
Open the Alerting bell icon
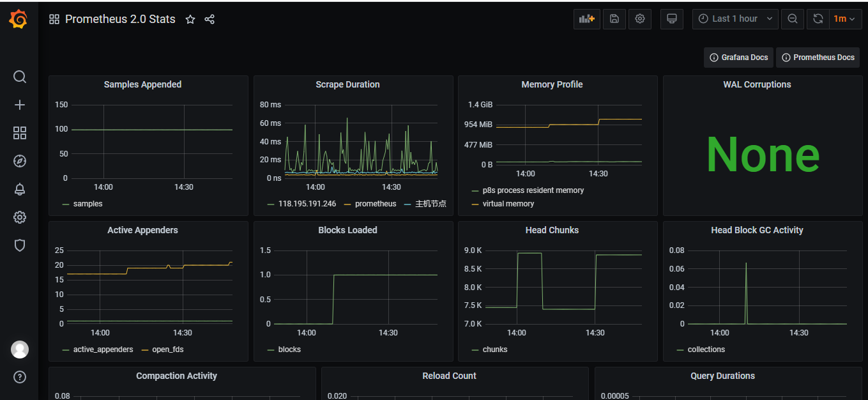pyautogui.click(x=20, y=189)
